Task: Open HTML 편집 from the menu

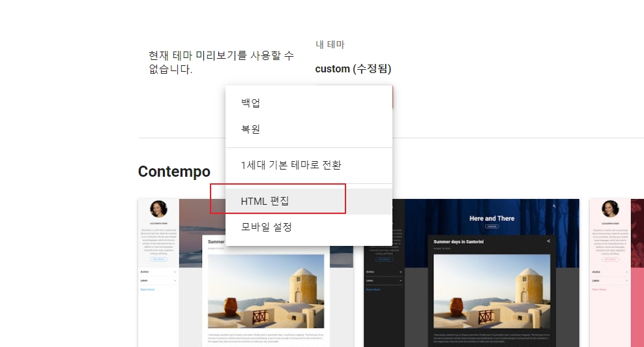Action: [x=309, y=201]
